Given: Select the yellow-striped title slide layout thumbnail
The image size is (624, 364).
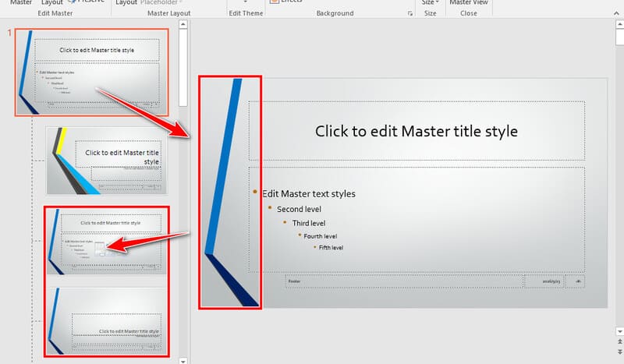Looking at the screenshot, I should point(106,161).
